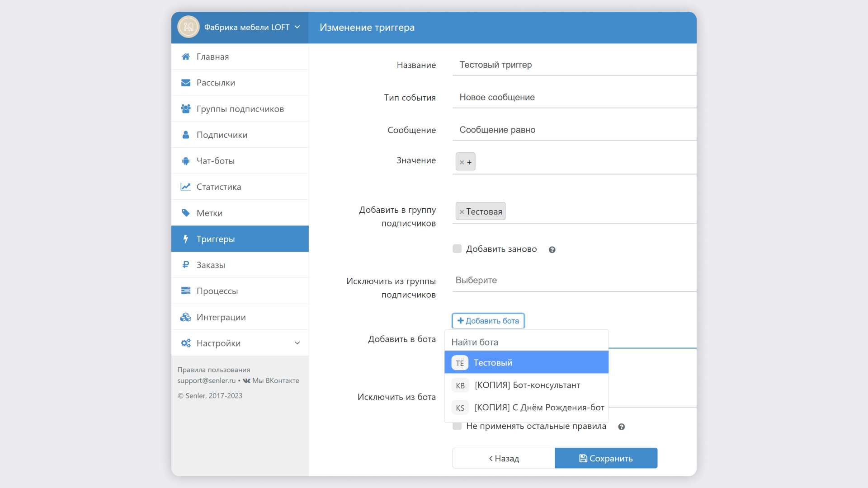This screenshot has height=488, width=868.
Task: Click the support@senler.ru email link
Action: [207, 380]
